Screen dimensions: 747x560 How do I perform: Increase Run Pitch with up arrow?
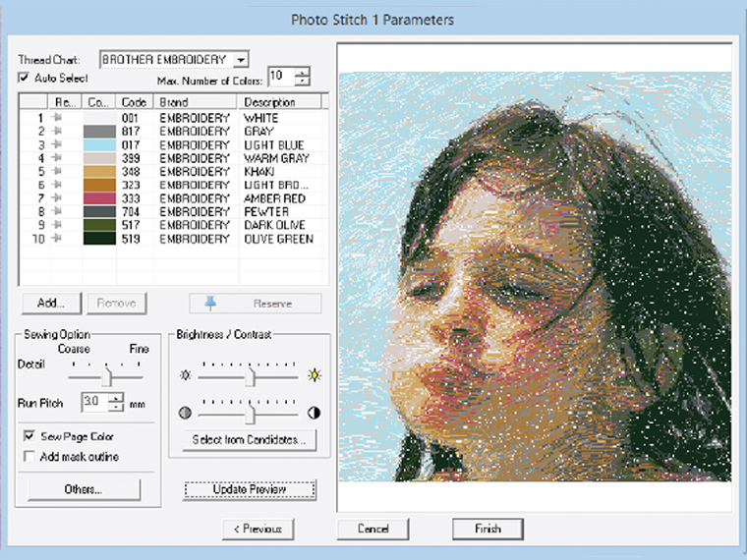[x=116, y=397]
